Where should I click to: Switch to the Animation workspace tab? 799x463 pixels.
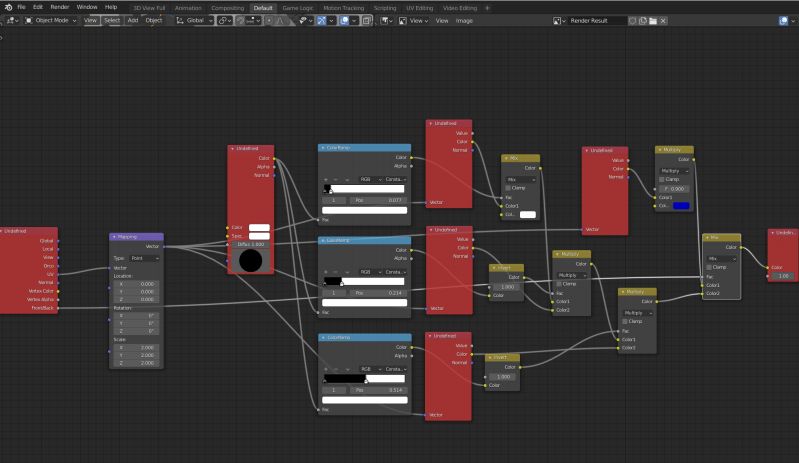[x=188, y=8]
